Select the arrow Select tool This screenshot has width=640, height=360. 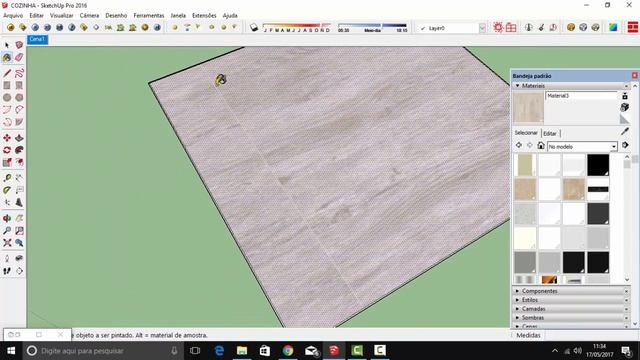coord(7,45)
